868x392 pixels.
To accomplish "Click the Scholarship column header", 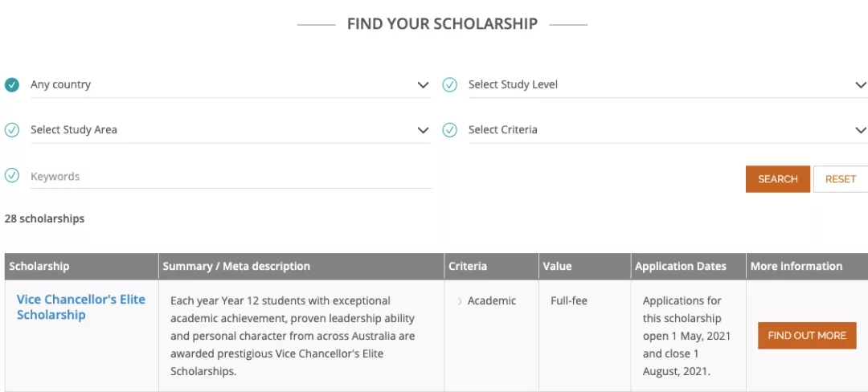I will (x=39, y=267).
